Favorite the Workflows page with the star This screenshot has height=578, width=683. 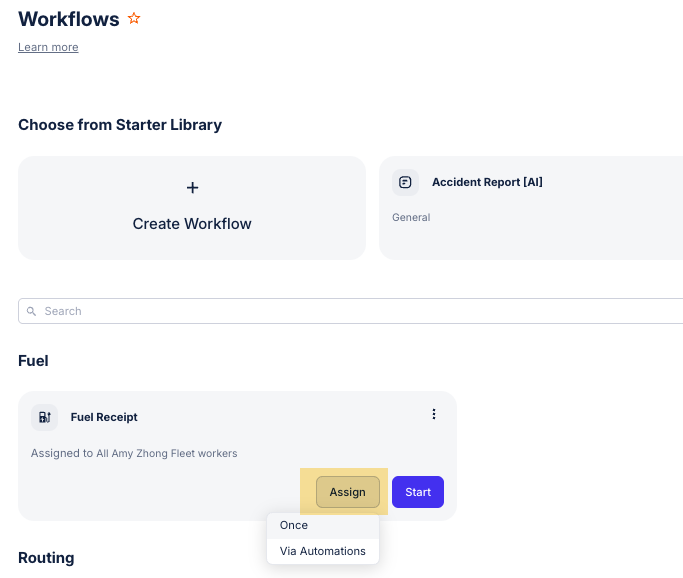click(134, 18)
